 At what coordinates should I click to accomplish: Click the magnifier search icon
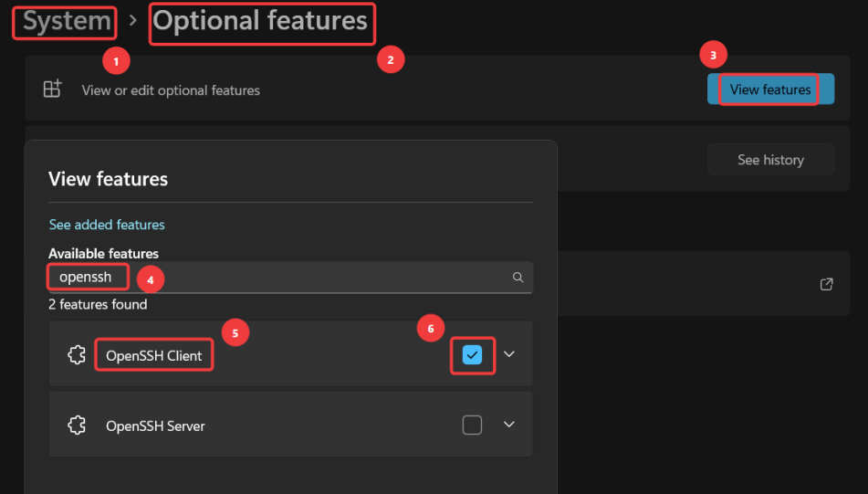(518, 277)
